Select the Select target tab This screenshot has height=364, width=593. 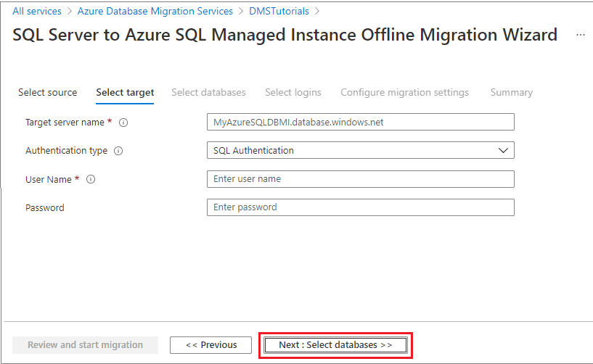click(125, 92)
